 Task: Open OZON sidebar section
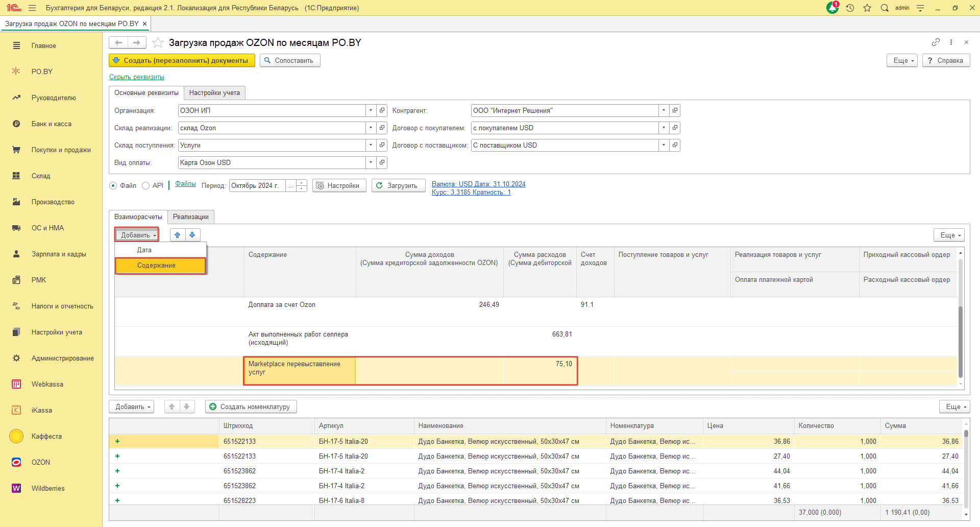[40, 462]
